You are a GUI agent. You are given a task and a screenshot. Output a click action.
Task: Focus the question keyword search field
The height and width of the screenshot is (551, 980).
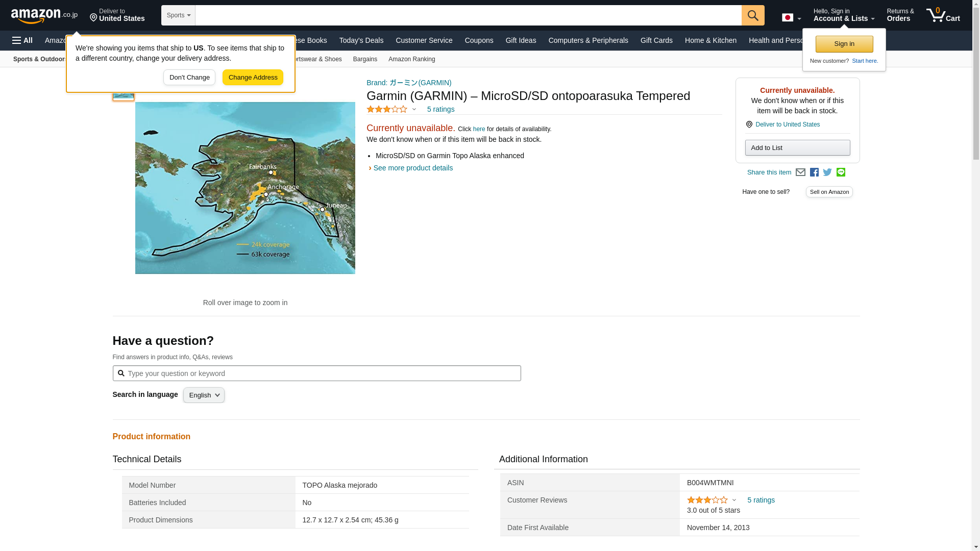click(322, 373)
